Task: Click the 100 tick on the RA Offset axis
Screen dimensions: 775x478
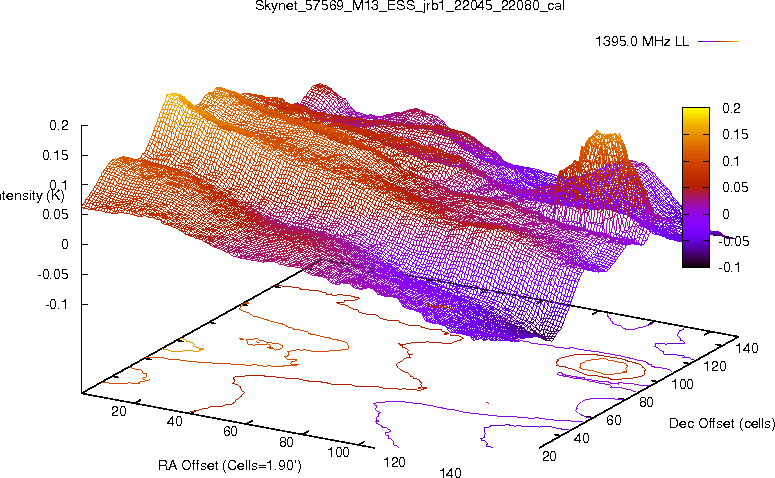Action: point(339,452)
